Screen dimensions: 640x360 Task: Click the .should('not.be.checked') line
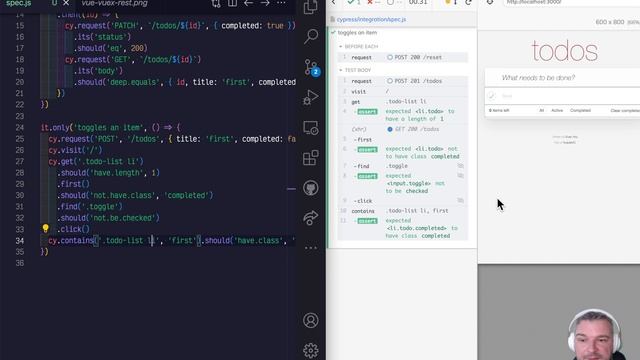pyautogui.click(x=108, y=218)
